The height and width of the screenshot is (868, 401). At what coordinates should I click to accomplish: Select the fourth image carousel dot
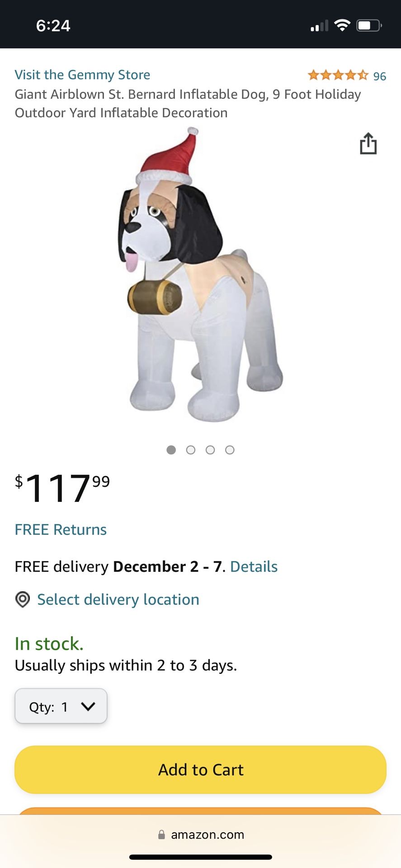click(230, 450)
